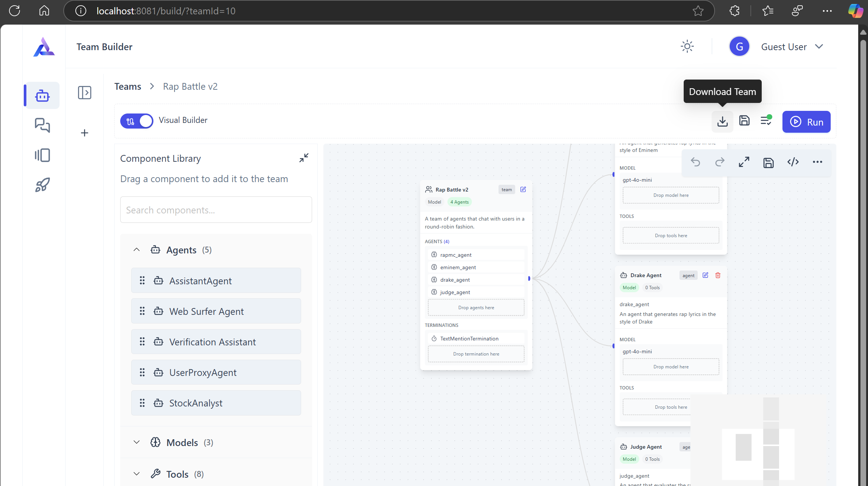Click drake_agent in team node

click(x=476, y=280)
